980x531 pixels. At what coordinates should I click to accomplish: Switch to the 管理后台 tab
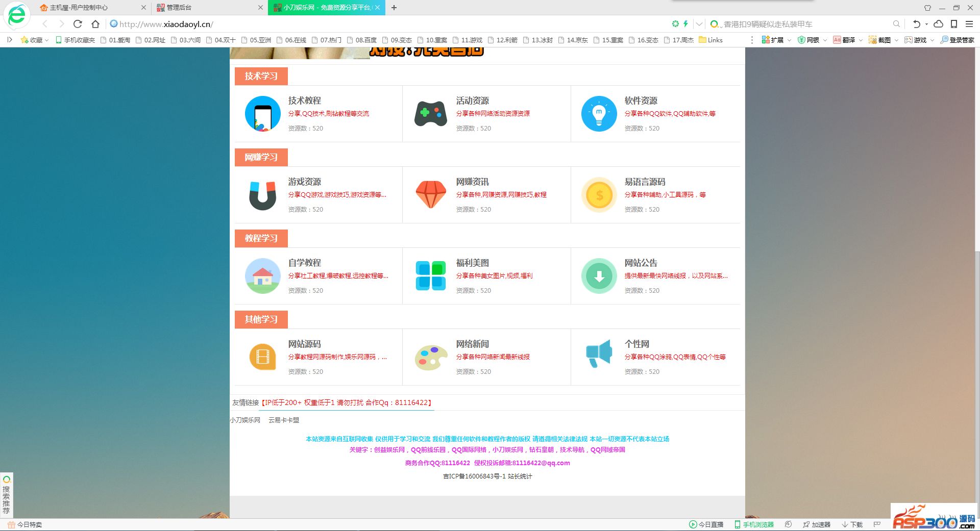[210, 8]
